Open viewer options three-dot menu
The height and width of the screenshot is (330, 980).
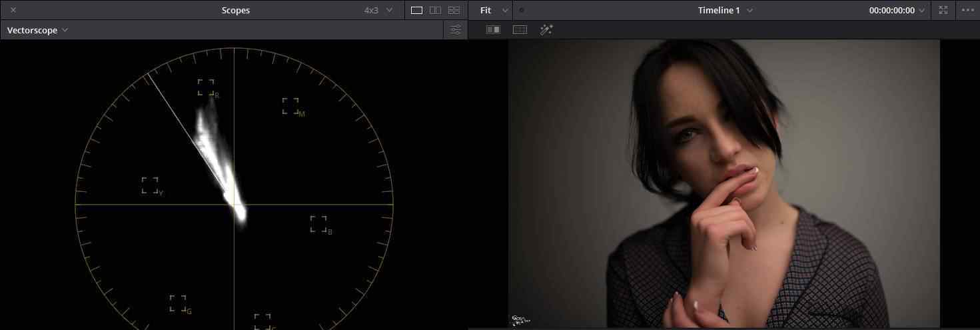coord(967,10)
